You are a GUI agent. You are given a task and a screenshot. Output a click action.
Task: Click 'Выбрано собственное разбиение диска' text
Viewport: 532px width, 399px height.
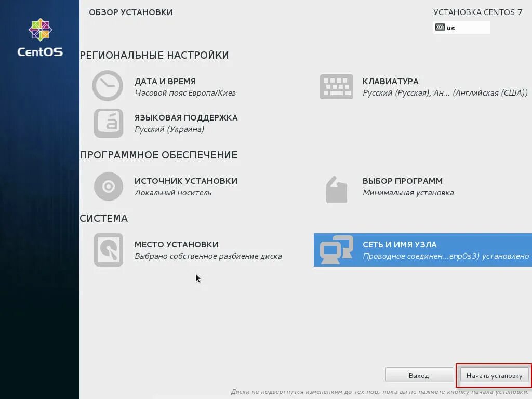[x=208, y=256]
